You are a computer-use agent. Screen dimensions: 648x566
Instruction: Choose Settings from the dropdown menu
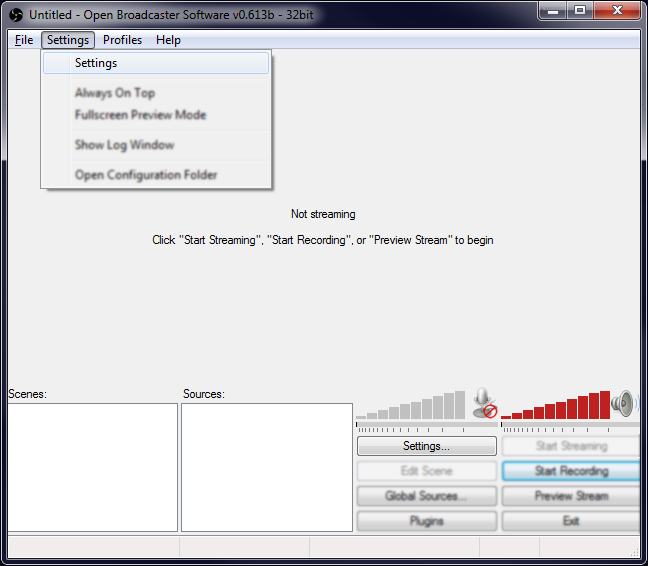pos(156,63)
